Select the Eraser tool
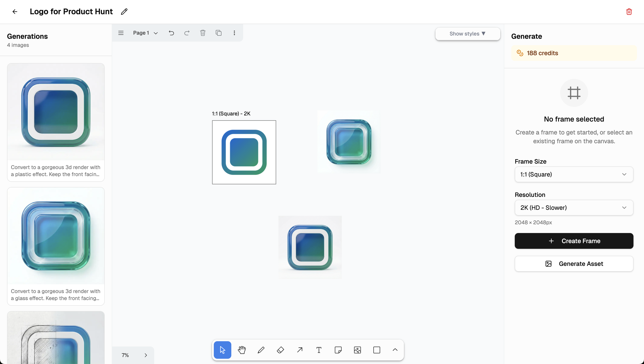The width and height of the screenshot is (644, 364). 280,350
